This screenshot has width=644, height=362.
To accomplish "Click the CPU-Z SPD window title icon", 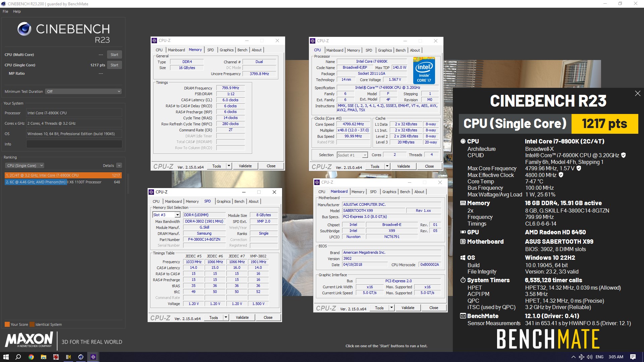I will (151, 192).
